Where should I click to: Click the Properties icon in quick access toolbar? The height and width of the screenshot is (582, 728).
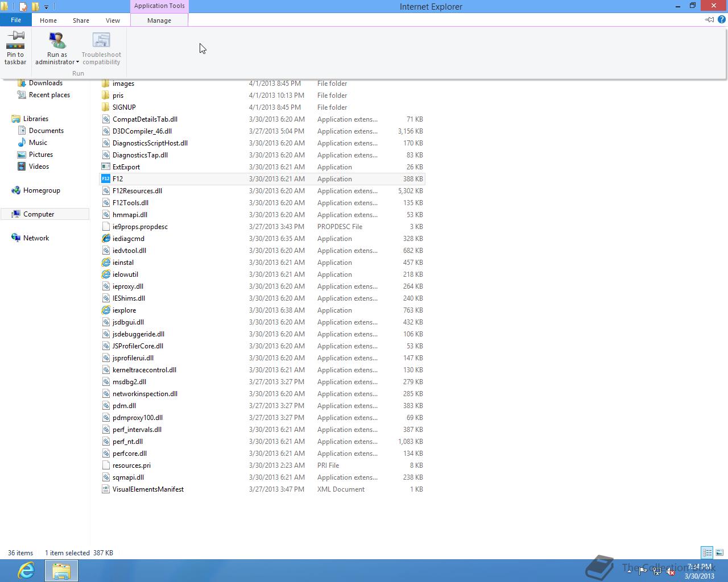23,7
